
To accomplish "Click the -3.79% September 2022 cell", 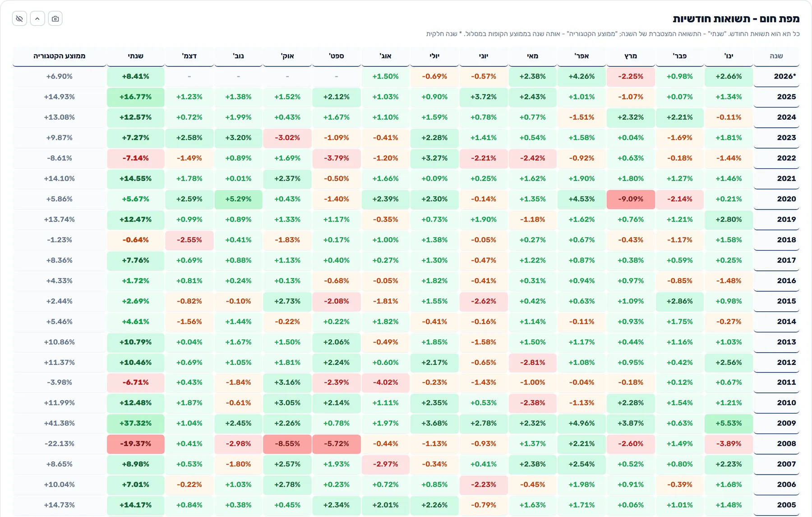I will coord(337,158).
